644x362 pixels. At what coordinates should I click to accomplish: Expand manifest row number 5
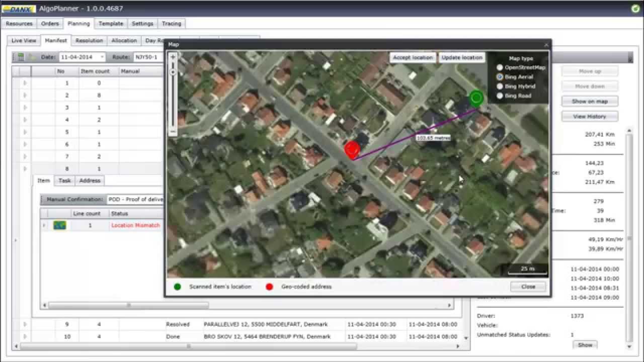tap(25, 132)
